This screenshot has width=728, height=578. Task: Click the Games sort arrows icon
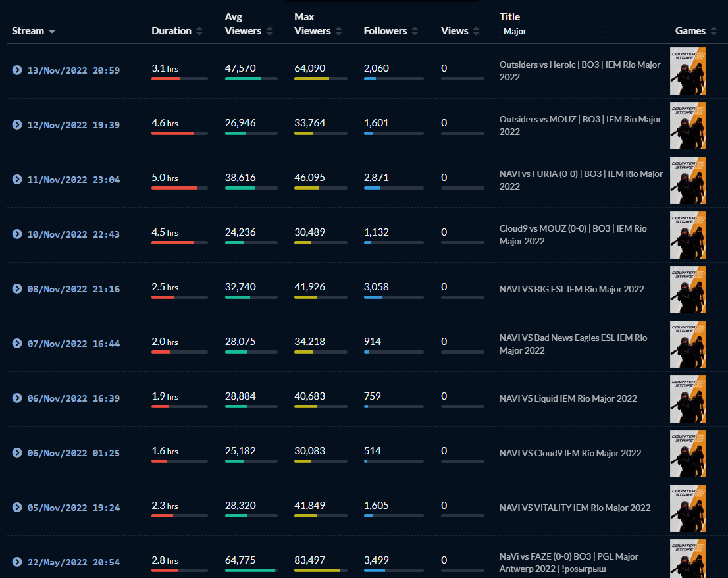pyautogui.click(x=714, y=31)
